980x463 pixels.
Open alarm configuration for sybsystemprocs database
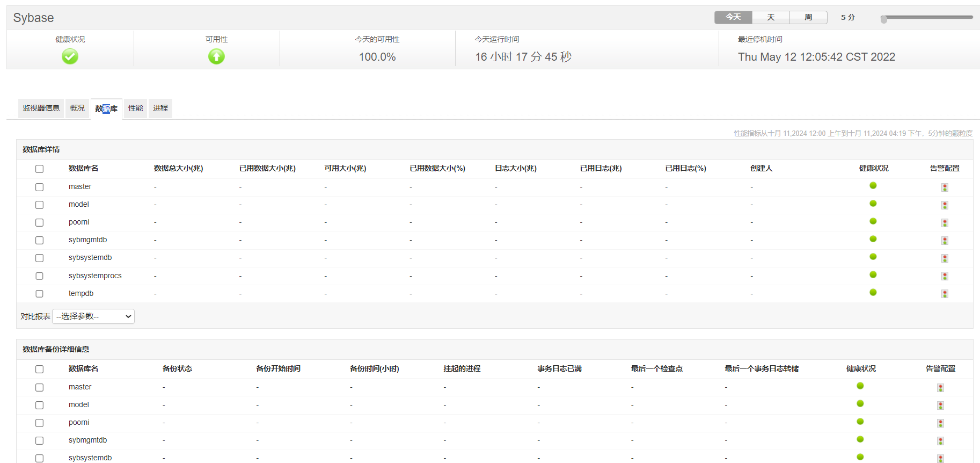pos(945,276)
